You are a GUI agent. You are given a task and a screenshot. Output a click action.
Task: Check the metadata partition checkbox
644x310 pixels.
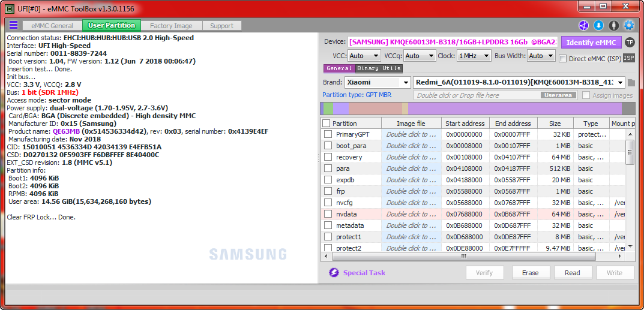(328, 225)
